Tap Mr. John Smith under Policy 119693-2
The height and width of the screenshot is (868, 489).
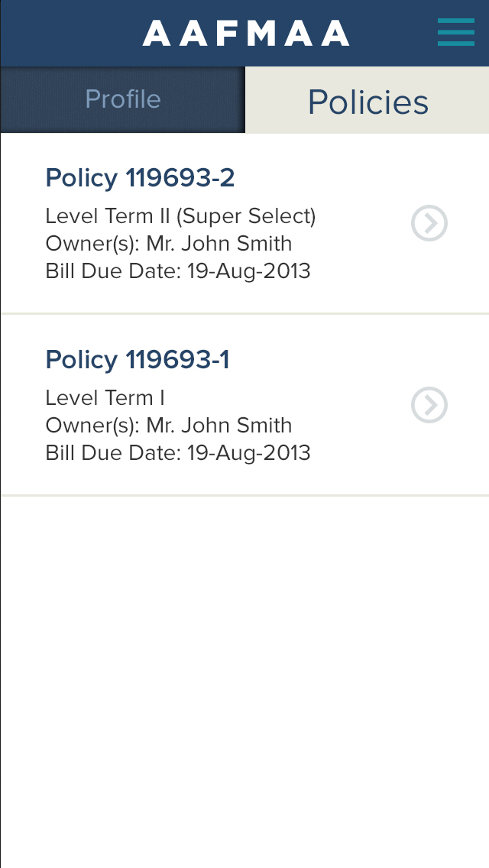219,244
